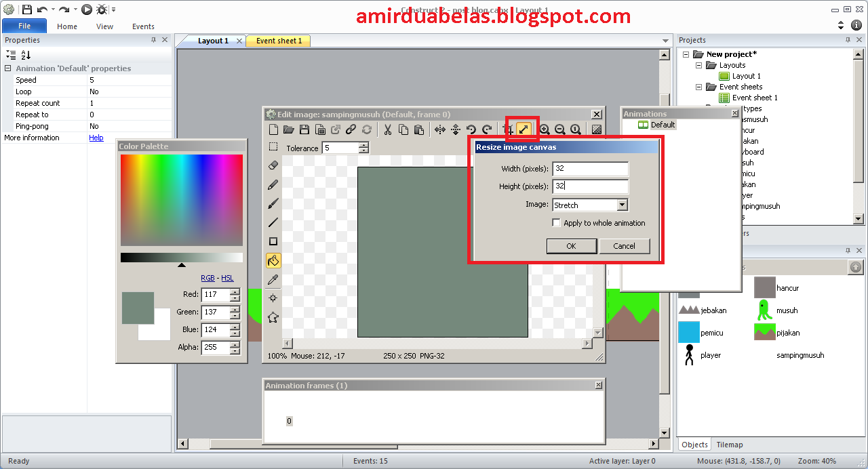This screenshot has width=868, height=469.
Task: Select the Pencil drawing tool
Action: pyautogui.click(x=273, y=184)
